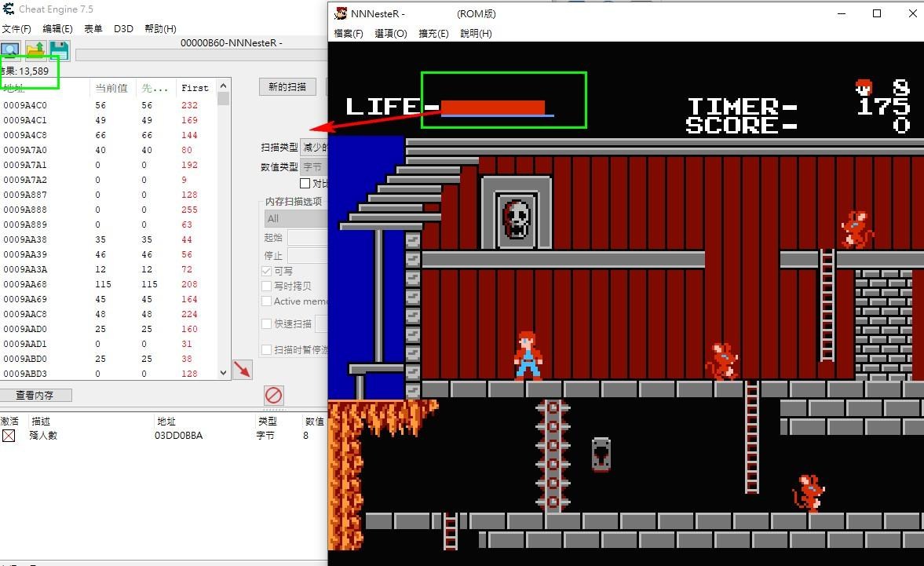Open the process selector icon in Cheat Engine

click(x=10, y=51)
